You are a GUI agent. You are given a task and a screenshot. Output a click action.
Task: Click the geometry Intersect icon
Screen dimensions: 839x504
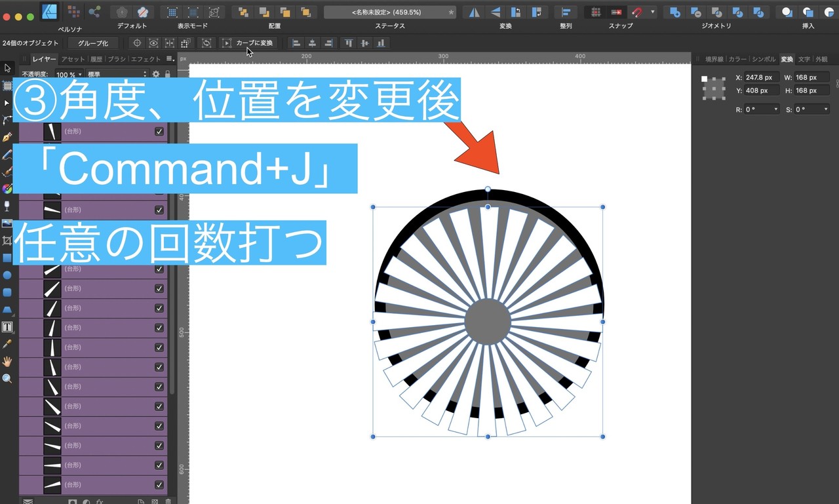[x=717, y=12]
